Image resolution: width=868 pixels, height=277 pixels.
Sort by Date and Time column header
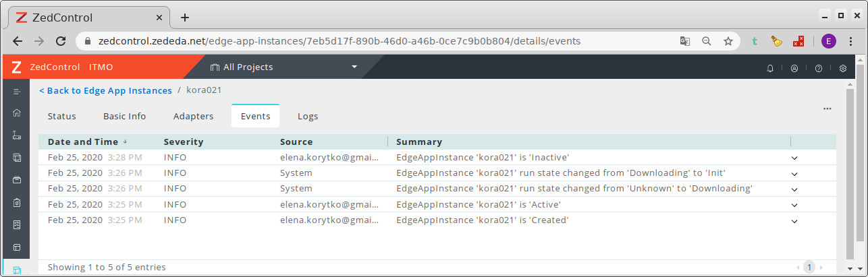(x=83, y=142)
